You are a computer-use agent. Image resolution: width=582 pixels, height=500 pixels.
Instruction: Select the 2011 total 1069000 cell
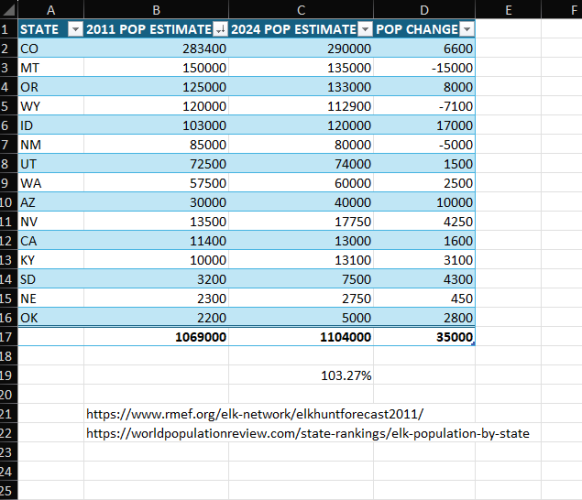pos(156,337)
